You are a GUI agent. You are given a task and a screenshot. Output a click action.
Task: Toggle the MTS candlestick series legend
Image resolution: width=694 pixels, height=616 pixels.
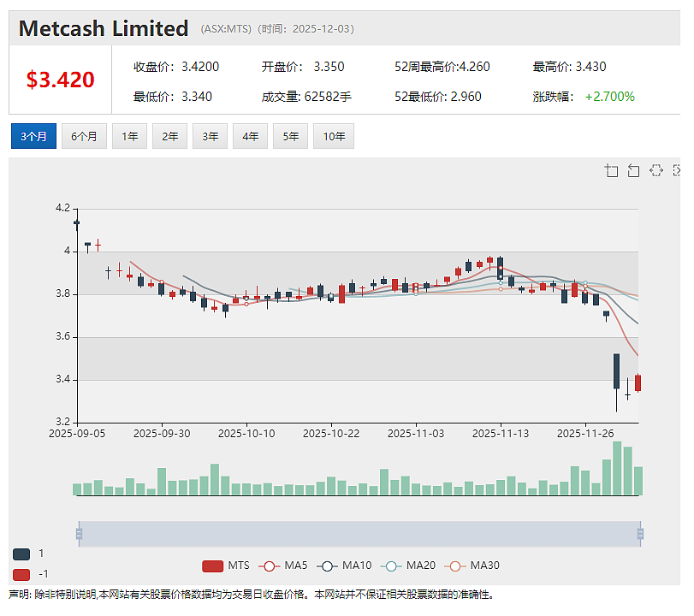226,566
